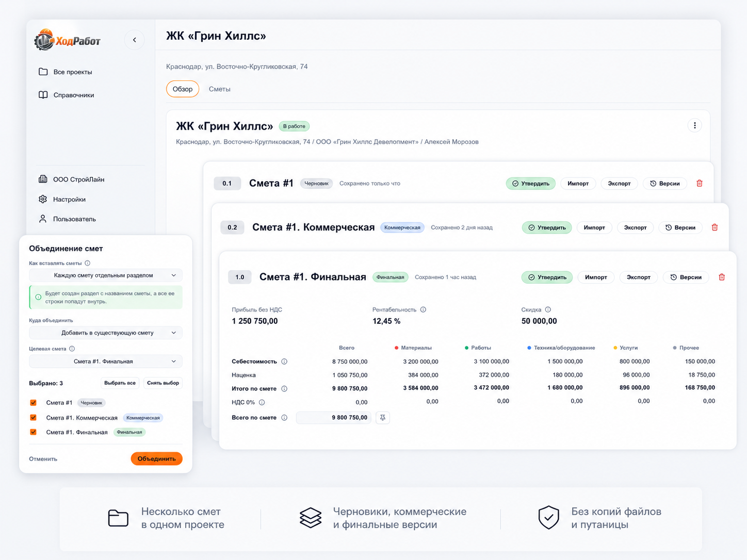
Task: Click the shield icon near Без копий файлов
Action: click(x=549, y=518)
